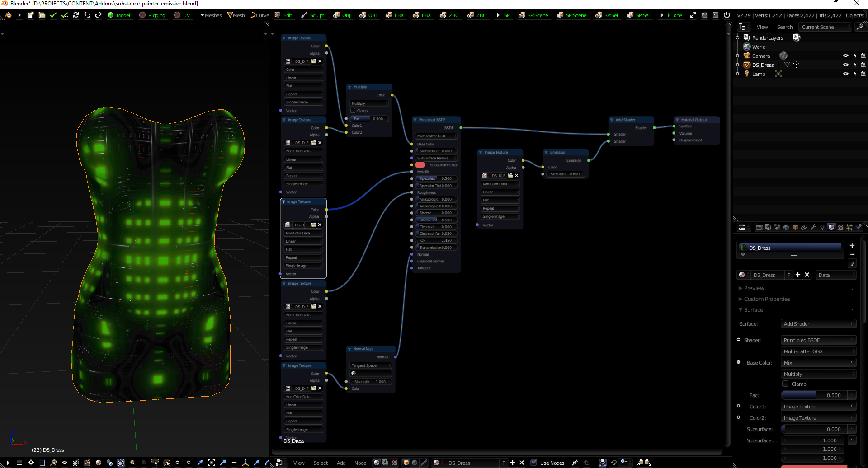
Task: Click the new file icon in toolbar
Action: tap(31, 15)
